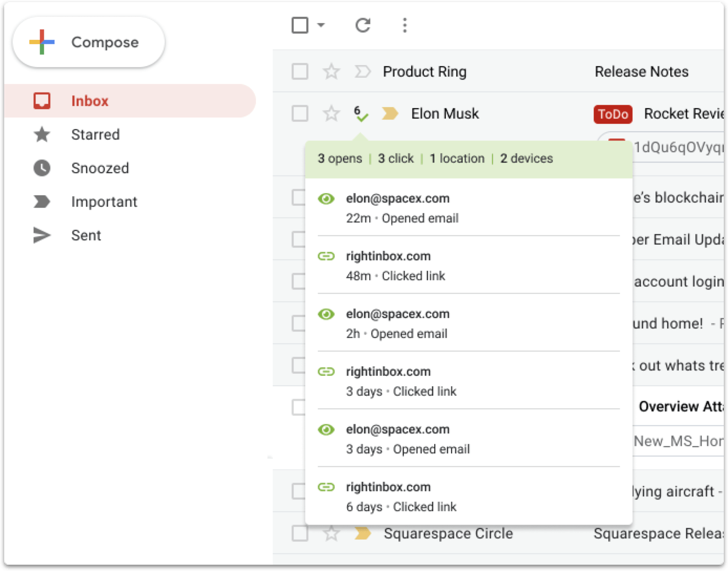Screen dimensions: 728x571
Task: Open the Squarespace Circle email
Action: [x=448, y=533]
